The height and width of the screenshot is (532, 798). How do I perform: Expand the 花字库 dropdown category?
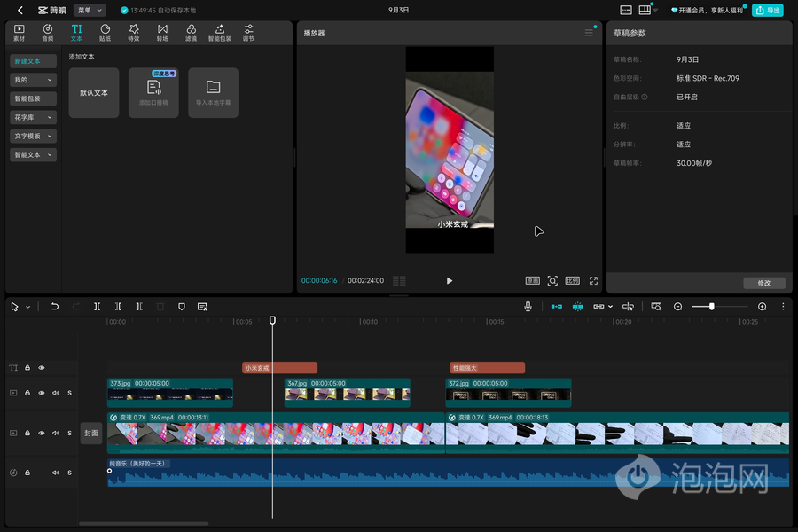(x=33, y=117)
